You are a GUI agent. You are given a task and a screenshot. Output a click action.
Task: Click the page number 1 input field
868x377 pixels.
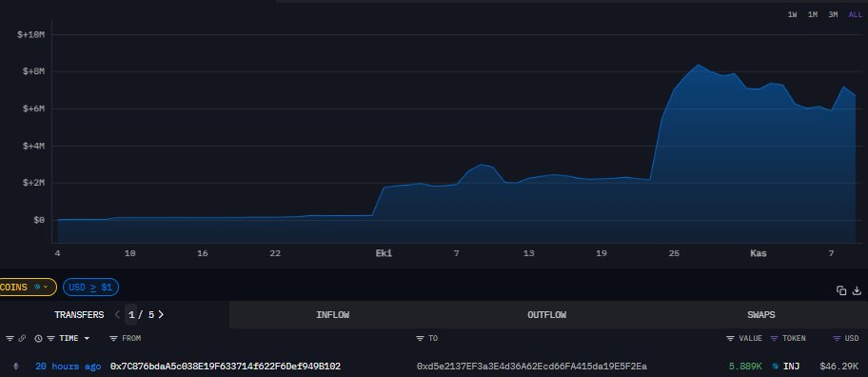(131, 314)
